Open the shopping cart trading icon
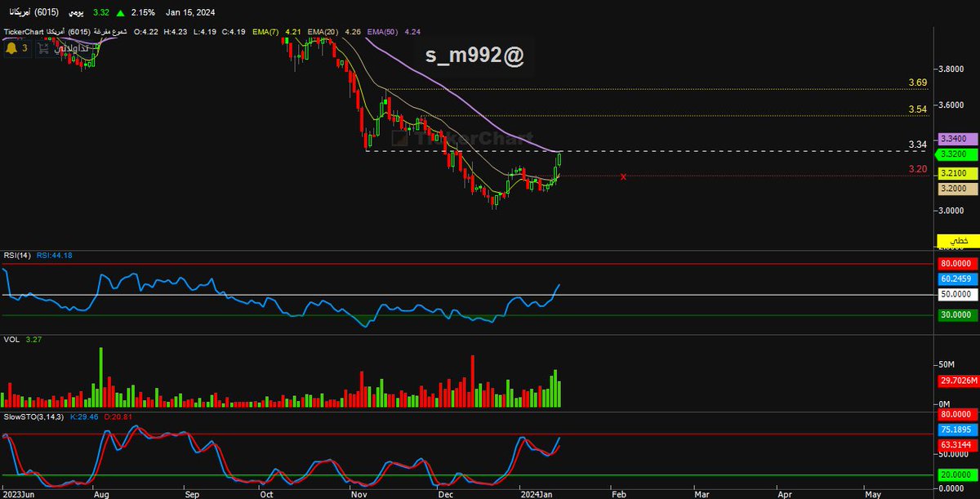Viewport: 980px width, 499px height. [x=42, y=48]
